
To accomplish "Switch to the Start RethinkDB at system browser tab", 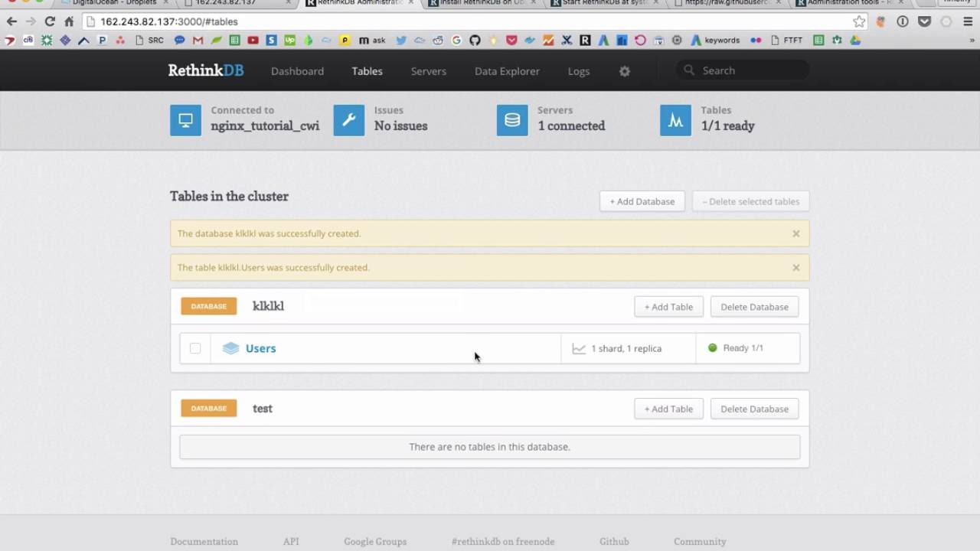I will point(605,3).
